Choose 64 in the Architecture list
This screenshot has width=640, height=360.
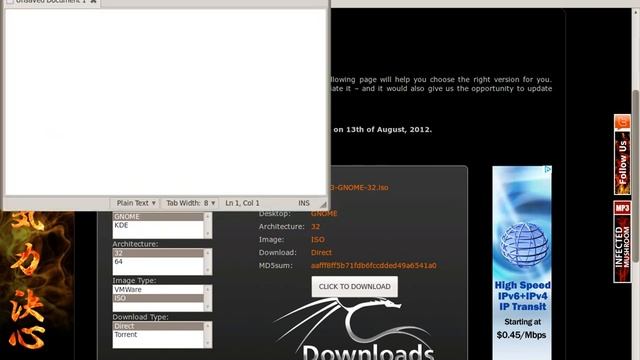158,262
